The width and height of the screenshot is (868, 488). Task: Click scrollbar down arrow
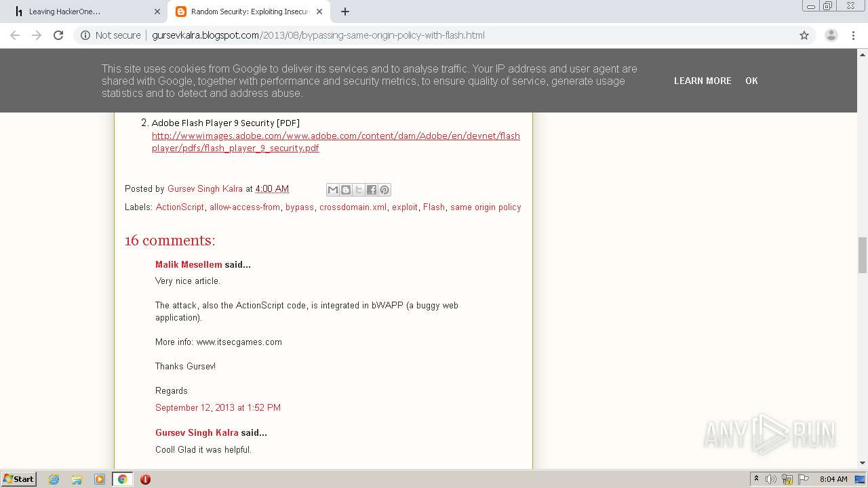[x=863, y=464]
